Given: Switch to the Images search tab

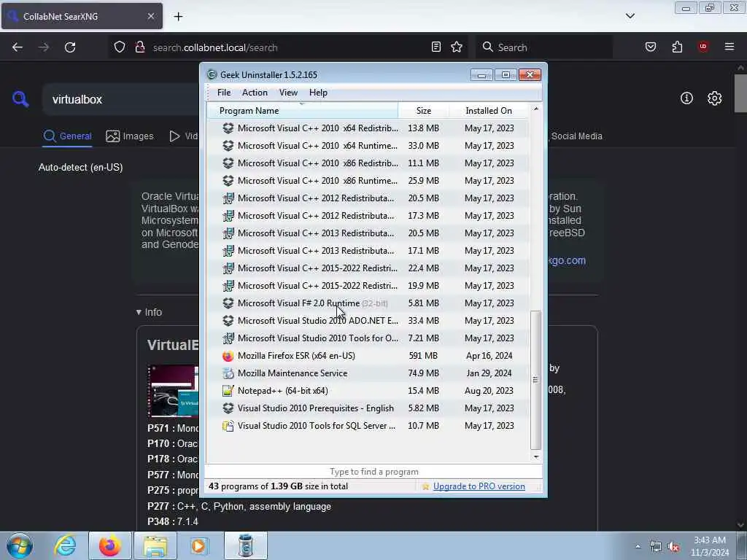Looking at the screenshot, I should tap(130, 136).
